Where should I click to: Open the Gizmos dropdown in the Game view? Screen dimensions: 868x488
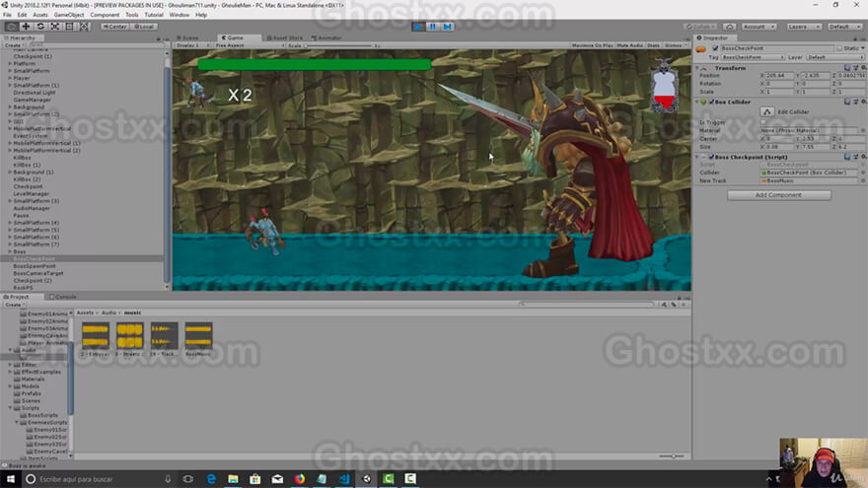pos(675,45)
